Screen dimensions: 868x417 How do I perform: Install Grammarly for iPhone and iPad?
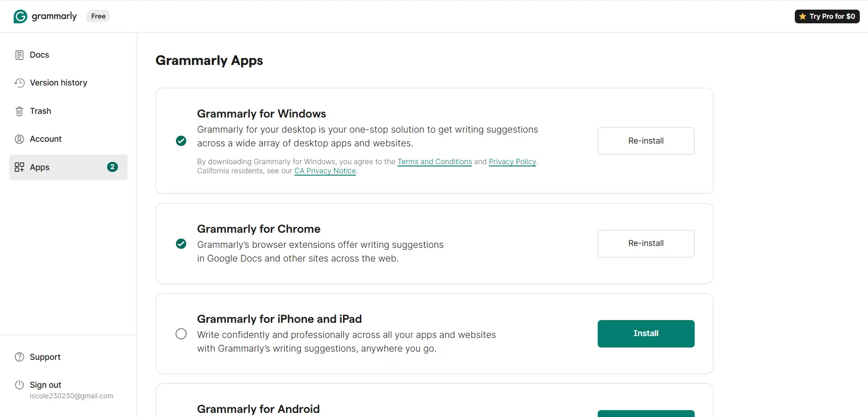646,334
